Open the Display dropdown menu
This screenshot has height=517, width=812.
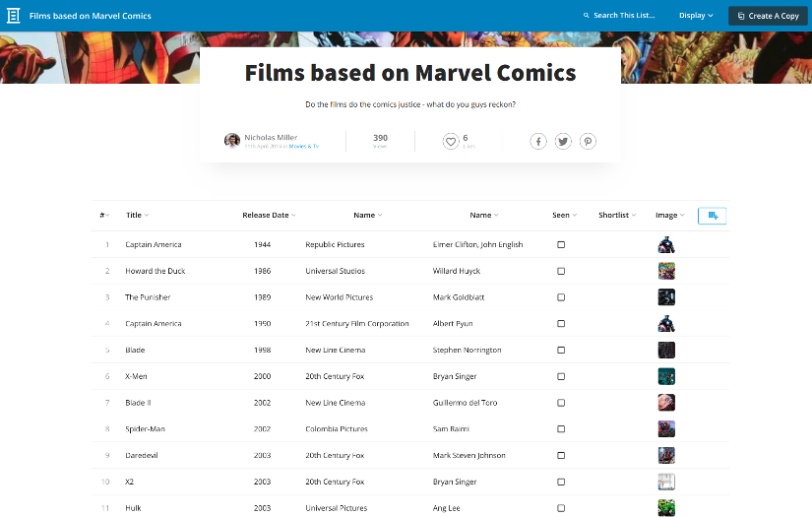696,16
